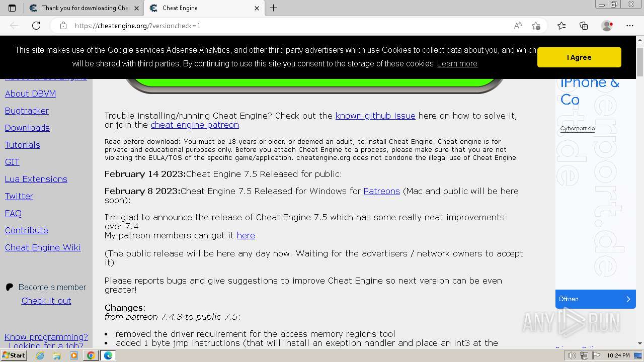Click scrollbar down arrow
This screenshot has width=644, height=362.
(x=640, y=343)
